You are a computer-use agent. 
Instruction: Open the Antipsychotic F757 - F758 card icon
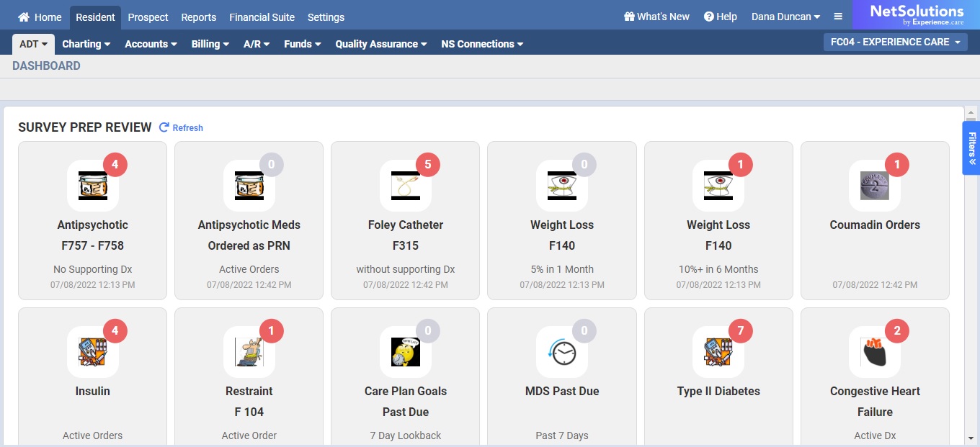tap(93, 185)
